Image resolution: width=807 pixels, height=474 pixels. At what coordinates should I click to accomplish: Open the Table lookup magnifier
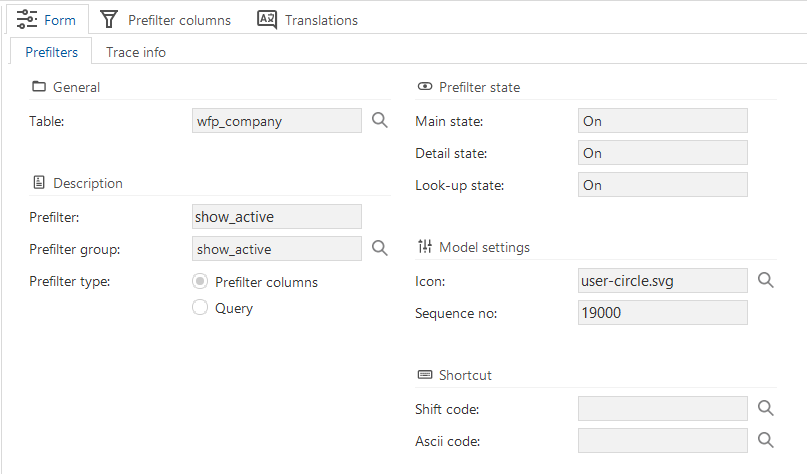tap(380, 120)
